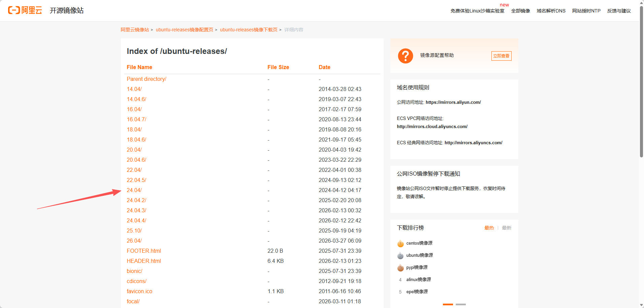Click the File Name column header

pos(139,67)
